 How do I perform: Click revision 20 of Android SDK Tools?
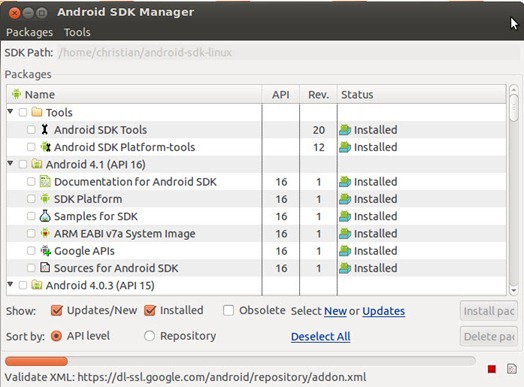point(319,130)
